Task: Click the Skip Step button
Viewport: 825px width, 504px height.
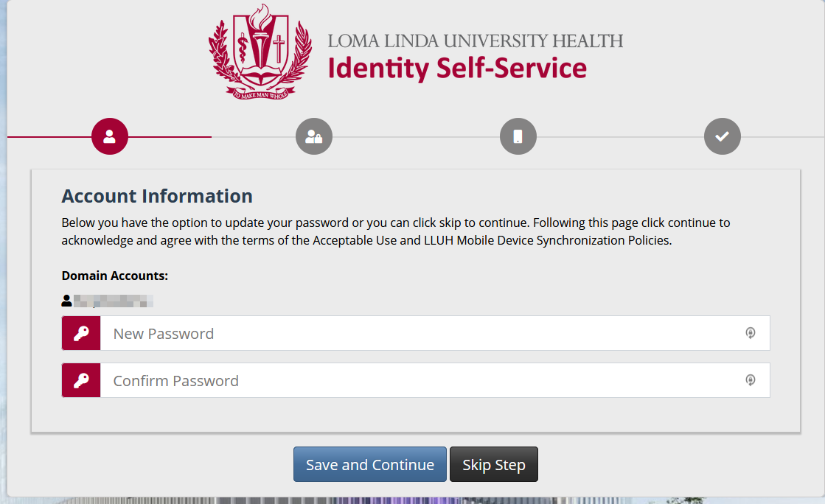Action: pyautogui.click(x=493, y=464)
